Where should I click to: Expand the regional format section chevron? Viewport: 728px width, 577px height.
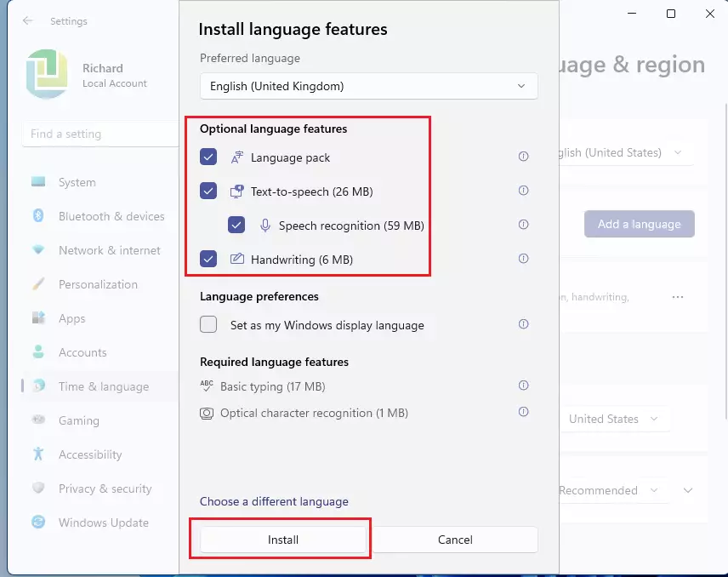click(x=688, y=490)
